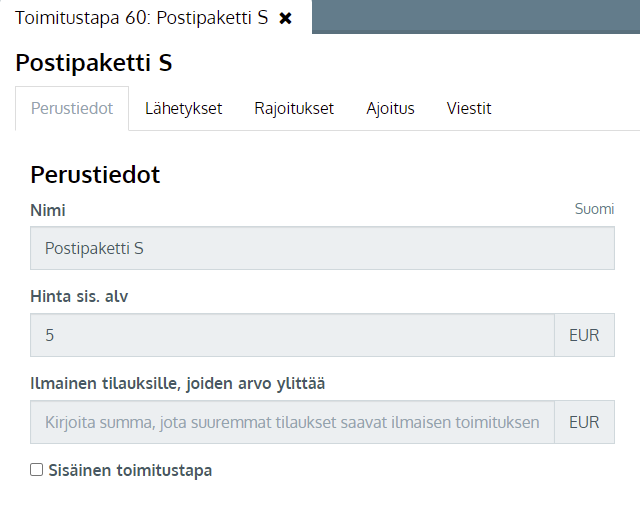This screenshot has height=506, width=640.
Task: Click the Ilmainen tilauksille, joiden arvo ylittää label
Action: pos(178,384)
